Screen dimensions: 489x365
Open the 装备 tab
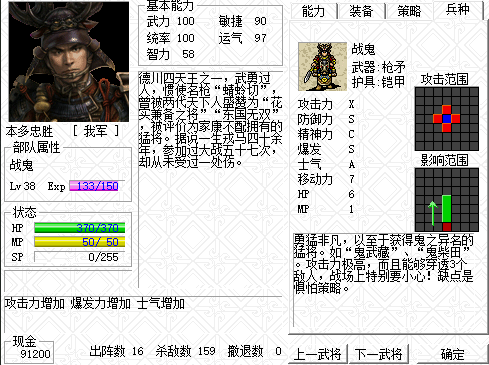pos(361,11)
